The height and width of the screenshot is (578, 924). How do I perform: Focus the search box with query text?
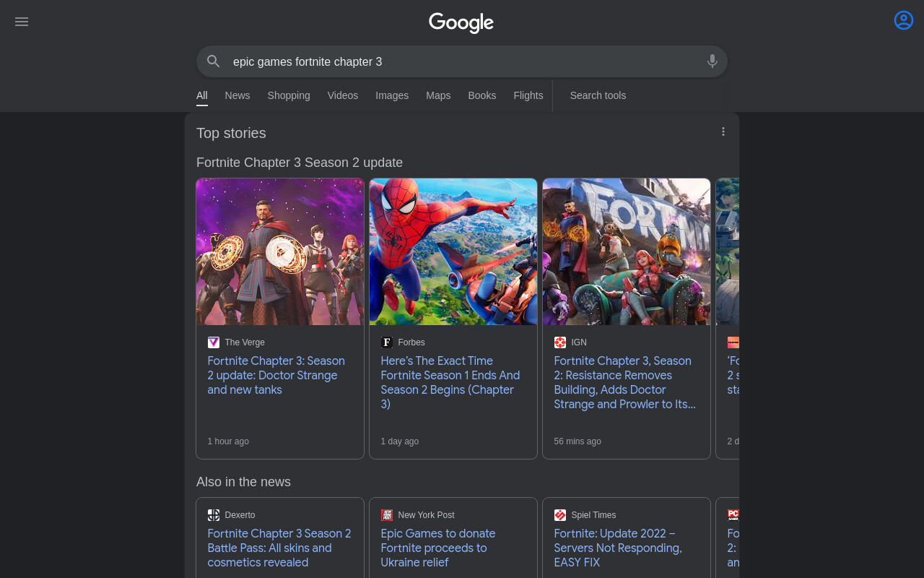(x=462, y=61)
